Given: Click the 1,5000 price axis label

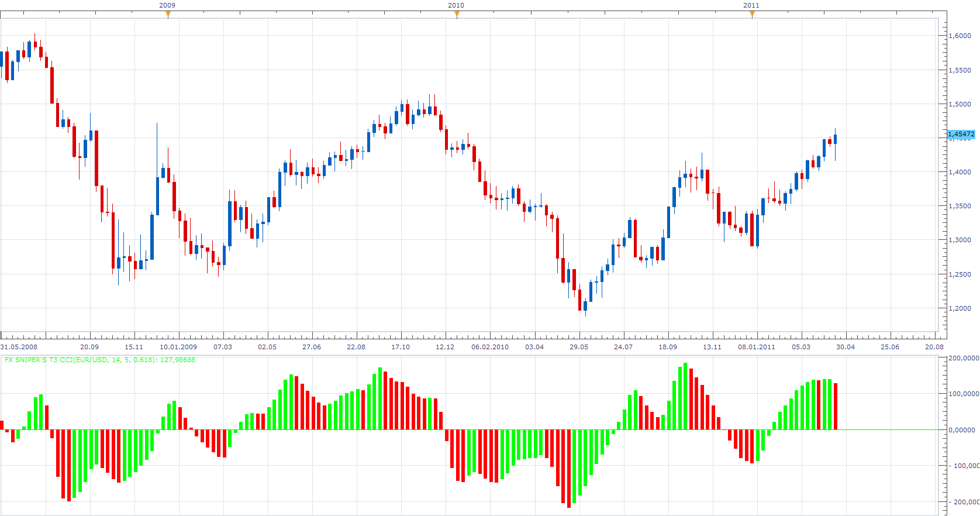Looking at the screenshot, I should pos(960,104).
